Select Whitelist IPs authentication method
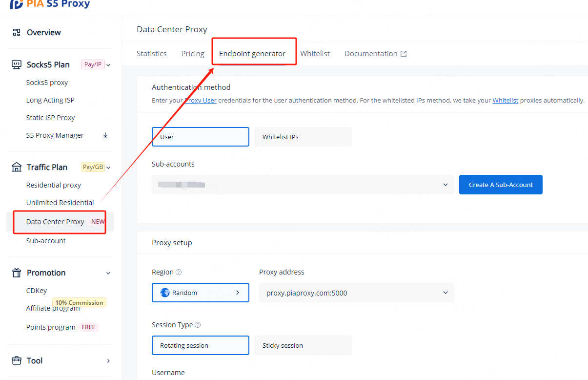The image size is (588, 380). [x=303, y=137]
